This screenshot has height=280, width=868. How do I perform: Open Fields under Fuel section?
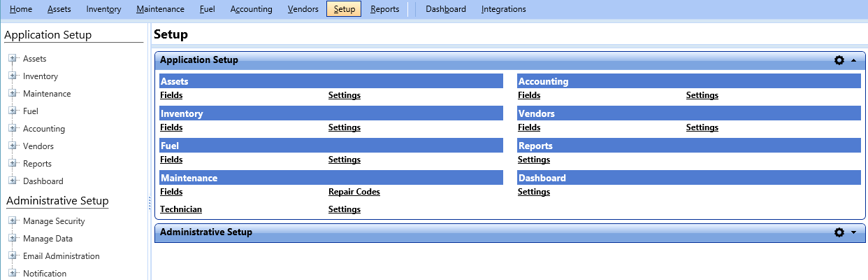point(171,160)
